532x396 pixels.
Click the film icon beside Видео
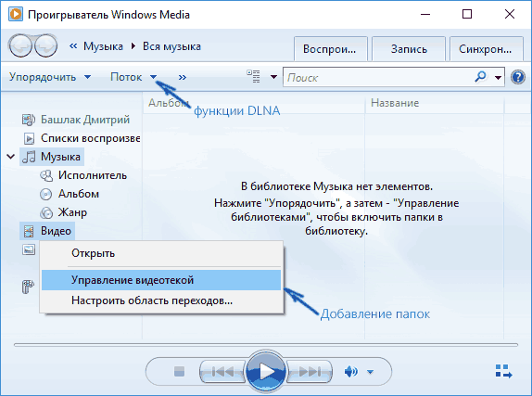[x=29, y=231]
